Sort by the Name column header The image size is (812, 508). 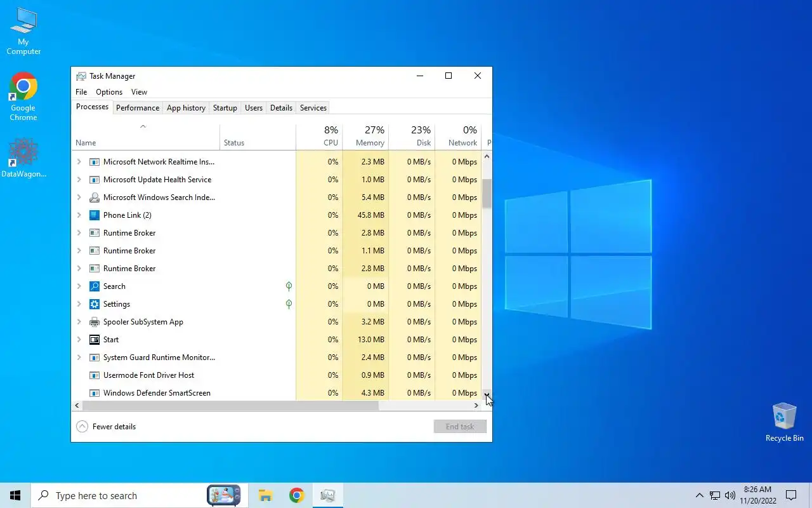point(145,136)
